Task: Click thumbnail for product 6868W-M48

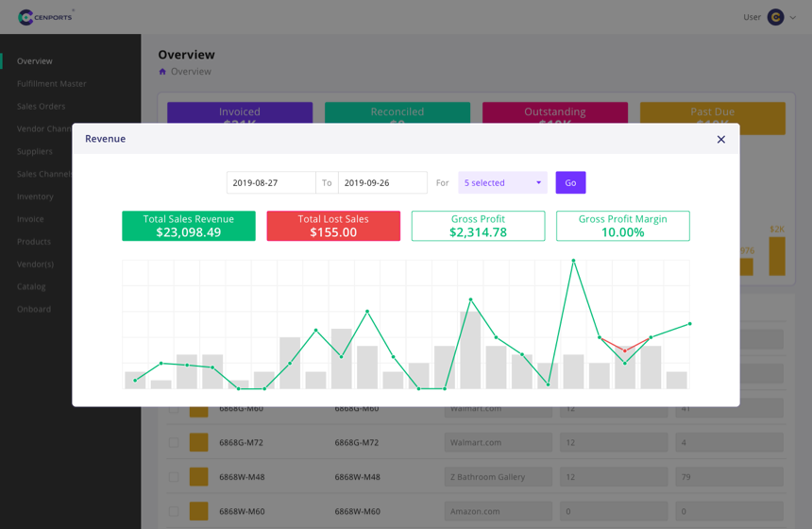Action: click(198, 477)
